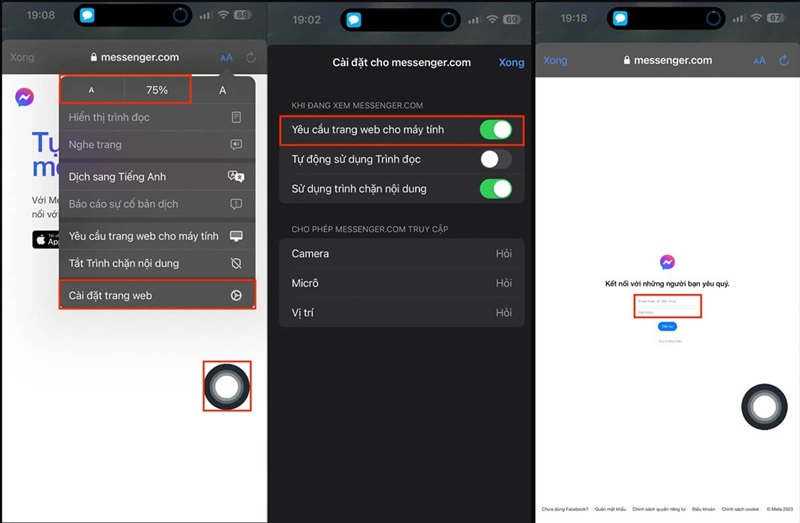Tap the App Store badge behind the menu
800x523 pixels.
click(46, 239)
